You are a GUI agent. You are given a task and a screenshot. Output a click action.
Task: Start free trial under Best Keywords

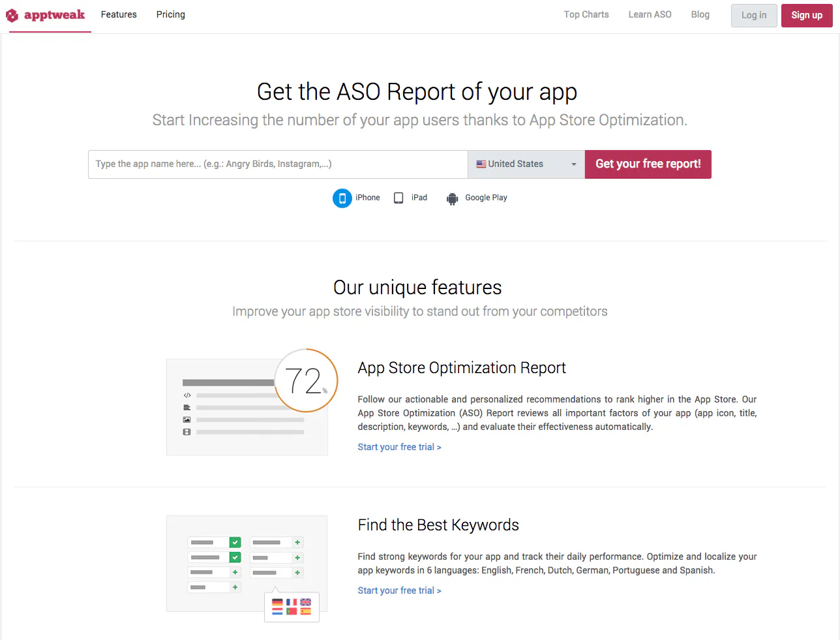coord(399,590)
